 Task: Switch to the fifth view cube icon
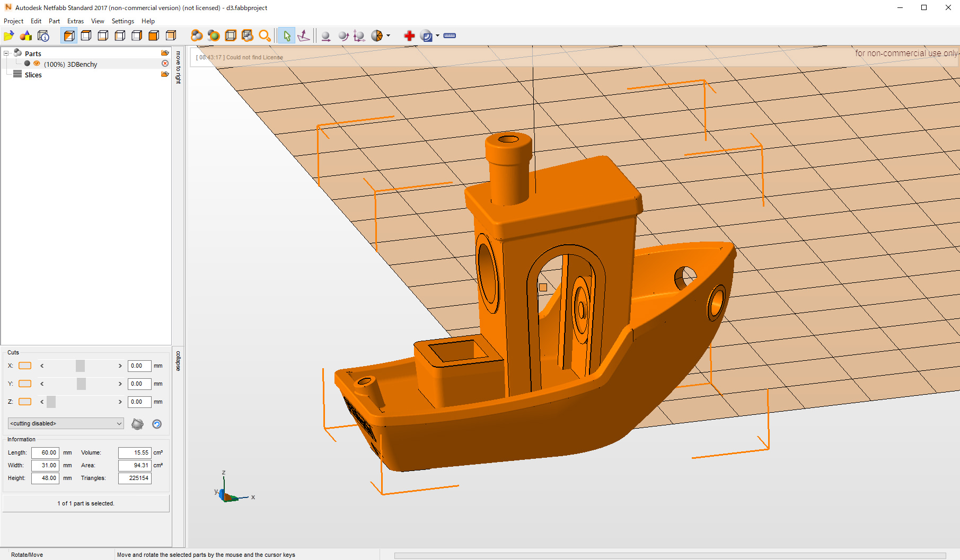click(x=137, y=36)
